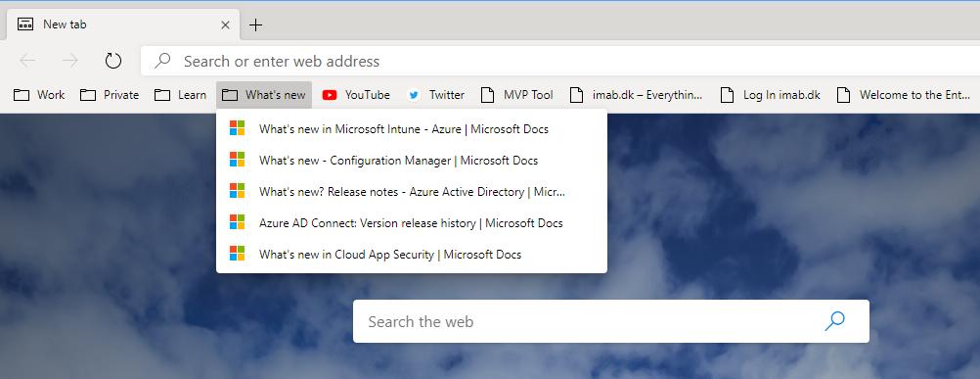Collapse the What's new favorites folder

(264, 95)
